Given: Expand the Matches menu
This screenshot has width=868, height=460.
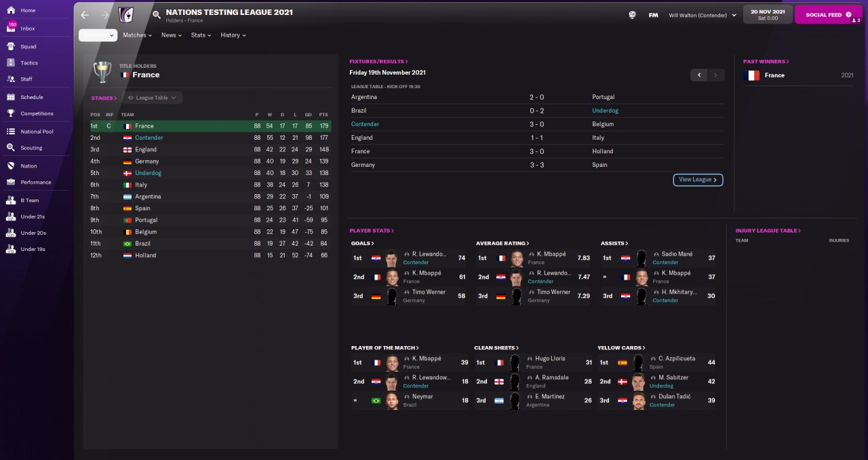Looking at the screenshot, I should click(x=137, y=35).
